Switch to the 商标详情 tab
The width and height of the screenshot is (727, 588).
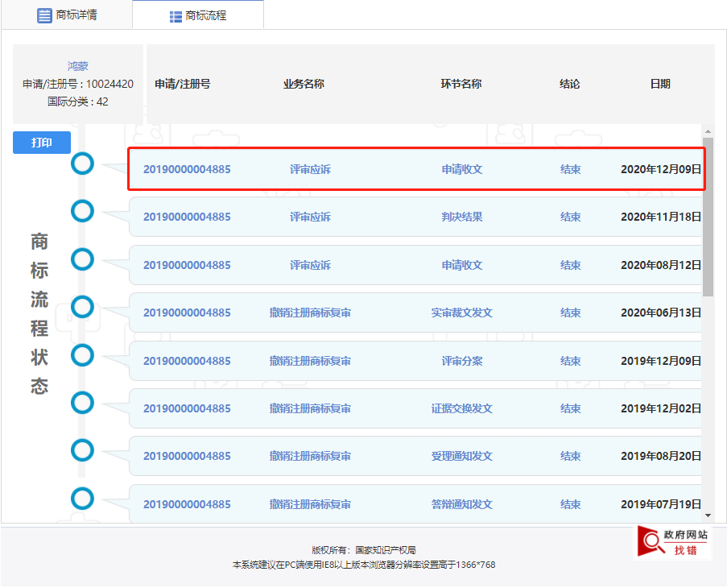point(67,14)
